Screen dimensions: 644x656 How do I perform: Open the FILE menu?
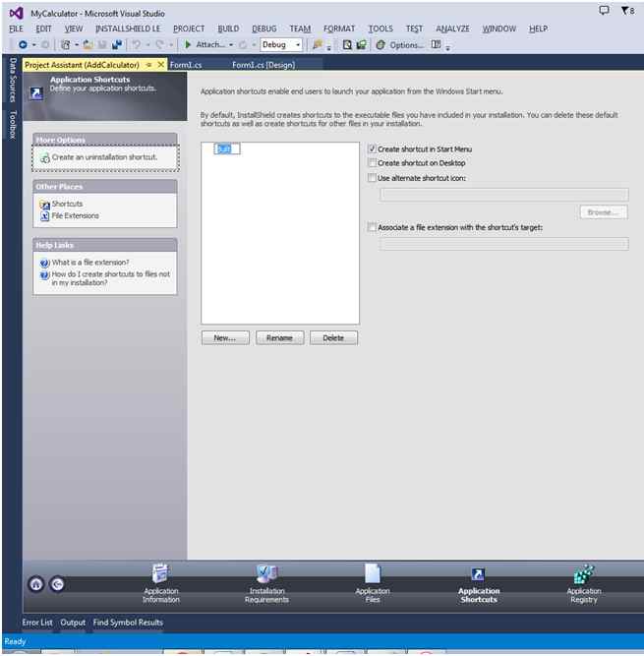coord(16,29)
